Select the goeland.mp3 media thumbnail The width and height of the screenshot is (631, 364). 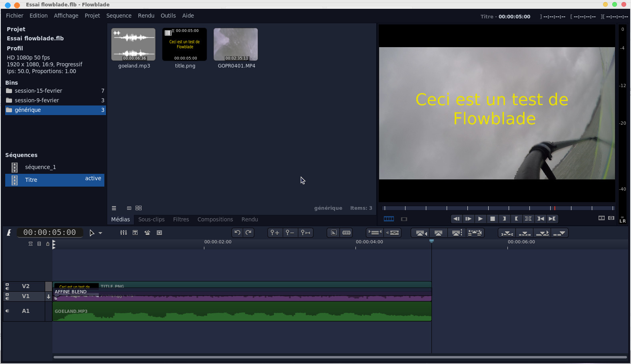(x=134, y=44)
